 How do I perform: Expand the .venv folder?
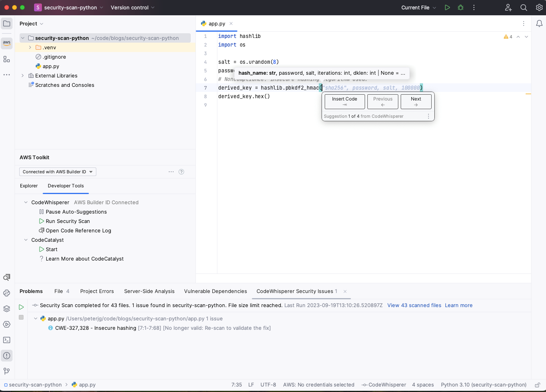[x=29, y=47]
